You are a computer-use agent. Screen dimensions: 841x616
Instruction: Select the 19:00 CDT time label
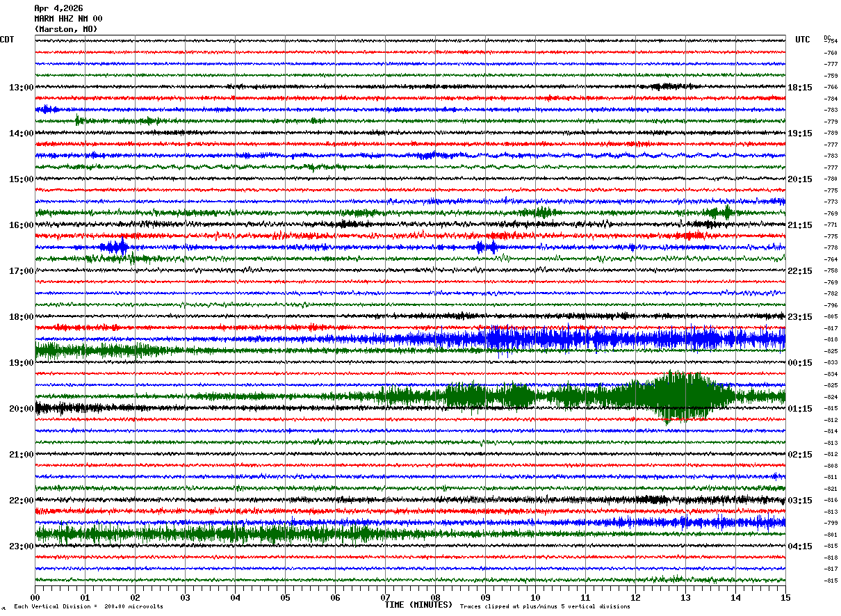coord(22,363)
